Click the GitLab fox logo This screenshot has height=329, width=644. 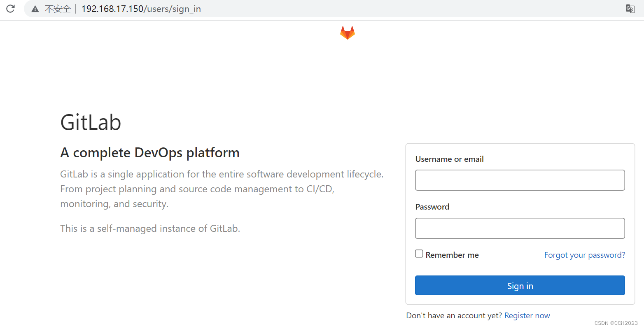point(347,33)
